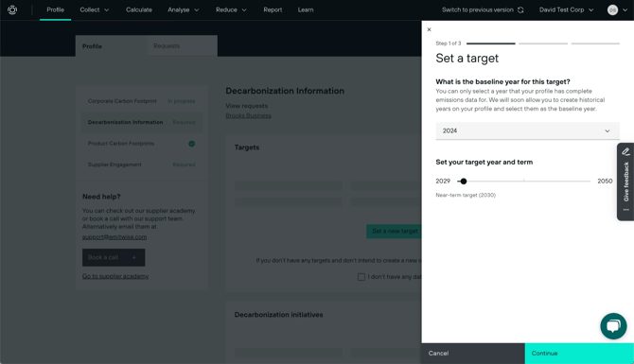Open the Calculate page
The height and width of the screenshot is (364, 634).
[139, 9]
